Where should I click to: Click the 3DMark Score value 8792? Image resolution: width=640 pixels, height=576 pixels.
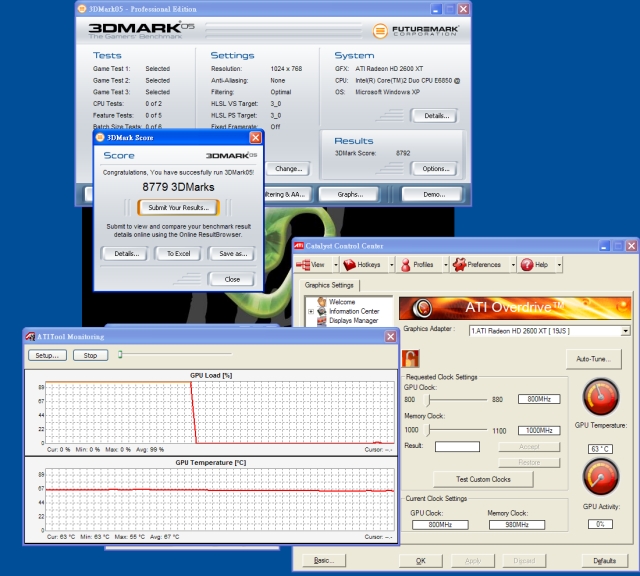(403, 153)
